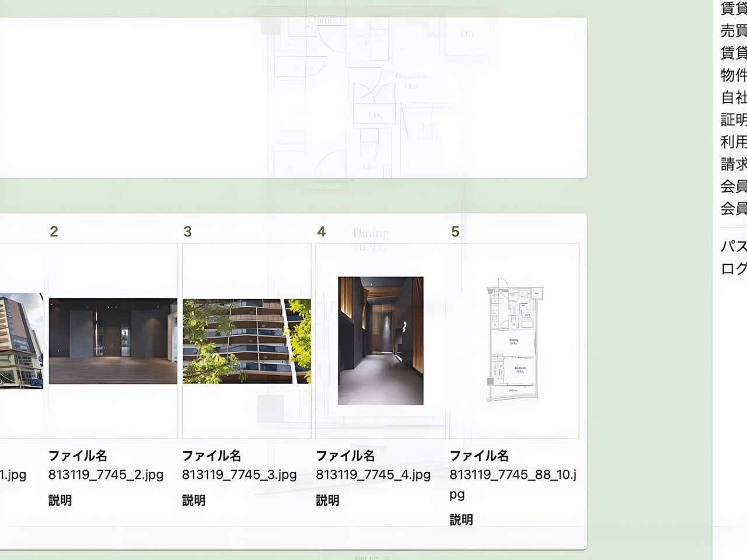
Task: Click the 説明 label under 813119_7745_2.jpg
Action: [x=60, y=501]
